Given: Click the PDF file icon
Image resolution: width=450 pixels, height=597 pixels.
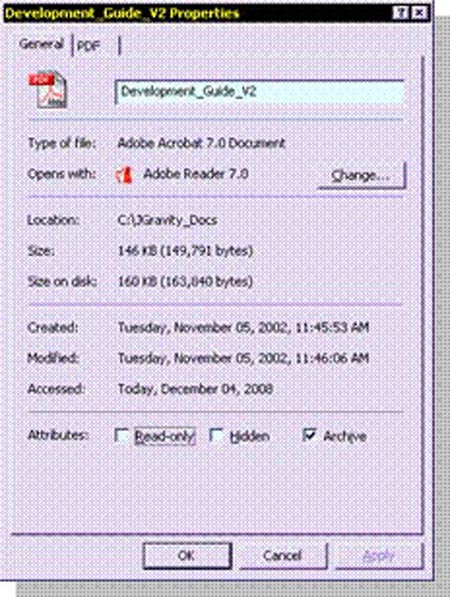Looking at the screenshot, I should pyautogui.click(x=48, y=90).
